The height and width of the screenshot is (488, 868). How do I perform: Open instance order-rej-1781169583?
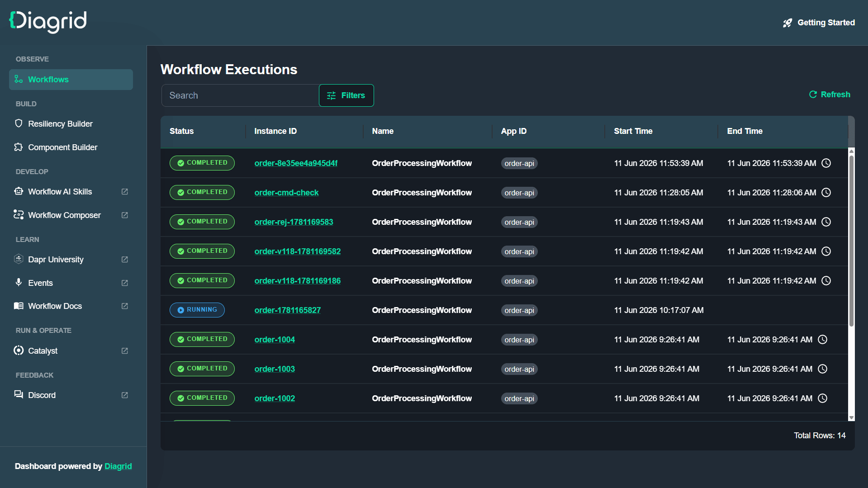tap(294, 222)
